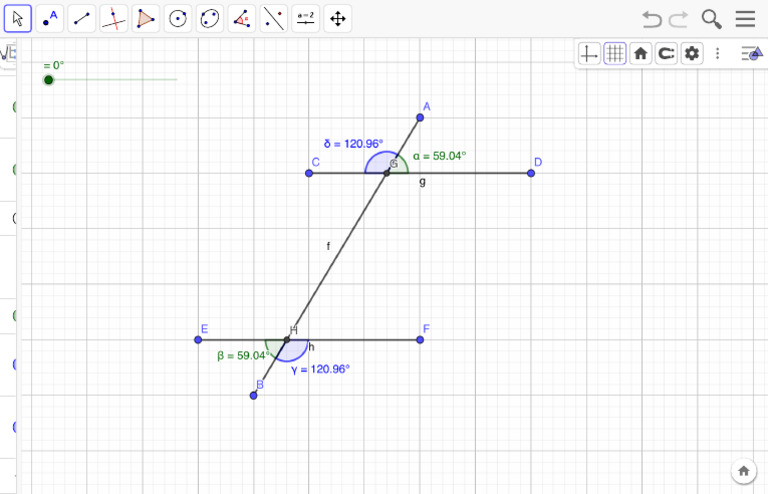This screenshot has width=768, height=494.
Task: Click the segment label h
Action: pyautogui.click(x=312, y=347)
